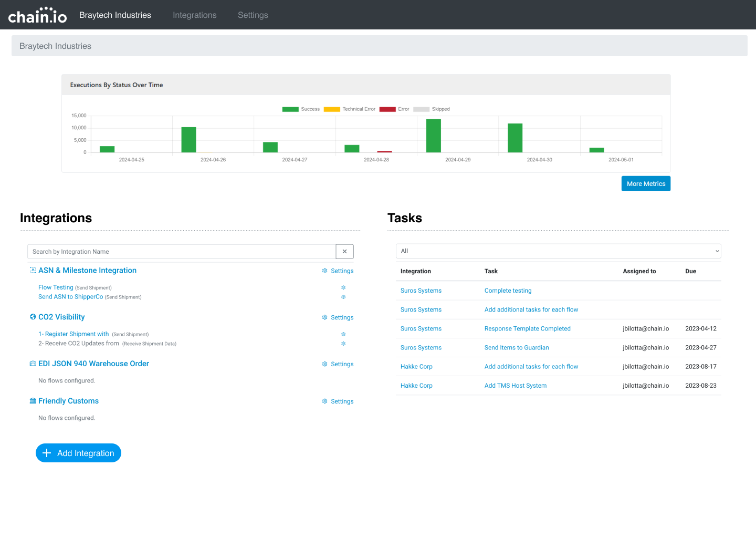Toggle the Technical Error legend swatch
Viewport: 756px width, 538px height.
[332, 109]
